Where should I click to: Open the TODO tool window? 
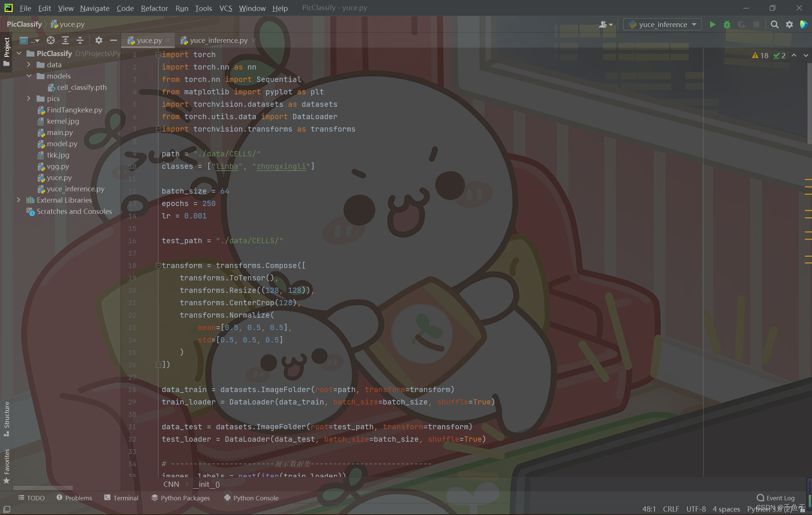(32, 498)
